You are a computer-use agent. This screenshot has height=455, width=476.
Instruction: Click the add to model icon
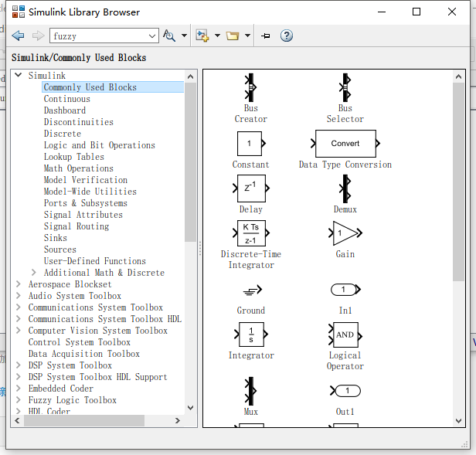[202, 36]
